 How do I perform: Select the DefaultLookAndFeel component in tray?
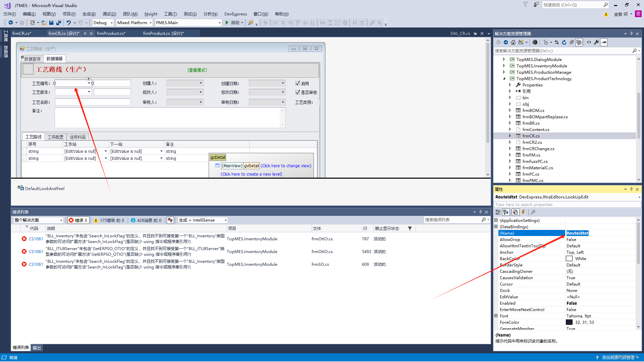[41, 188]
